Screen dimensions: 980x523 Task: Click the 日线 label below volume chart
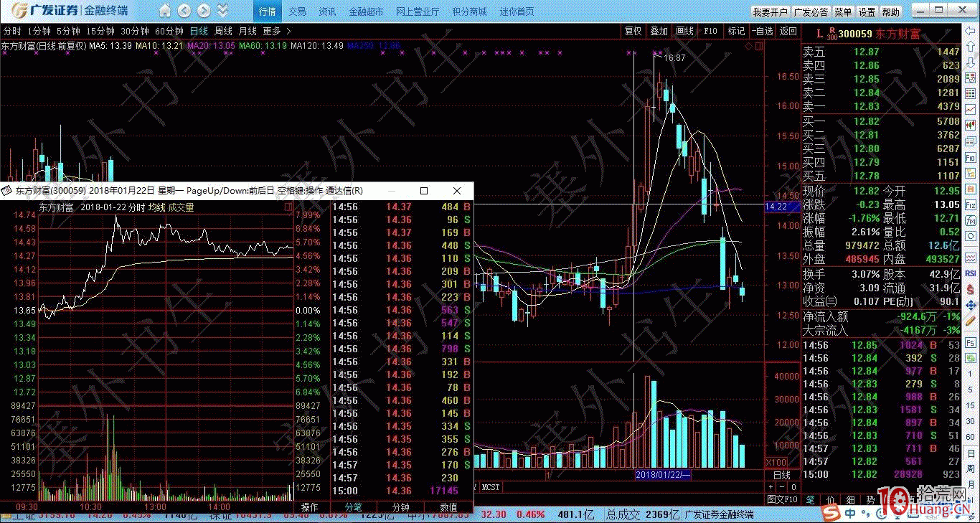pos(781,475)
